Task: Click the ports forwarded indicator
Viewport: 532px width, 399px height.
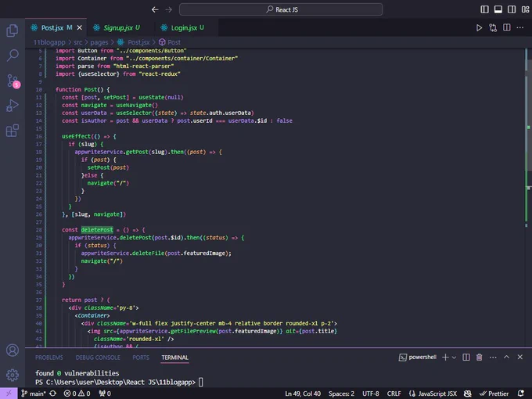Action: [105, 394]
